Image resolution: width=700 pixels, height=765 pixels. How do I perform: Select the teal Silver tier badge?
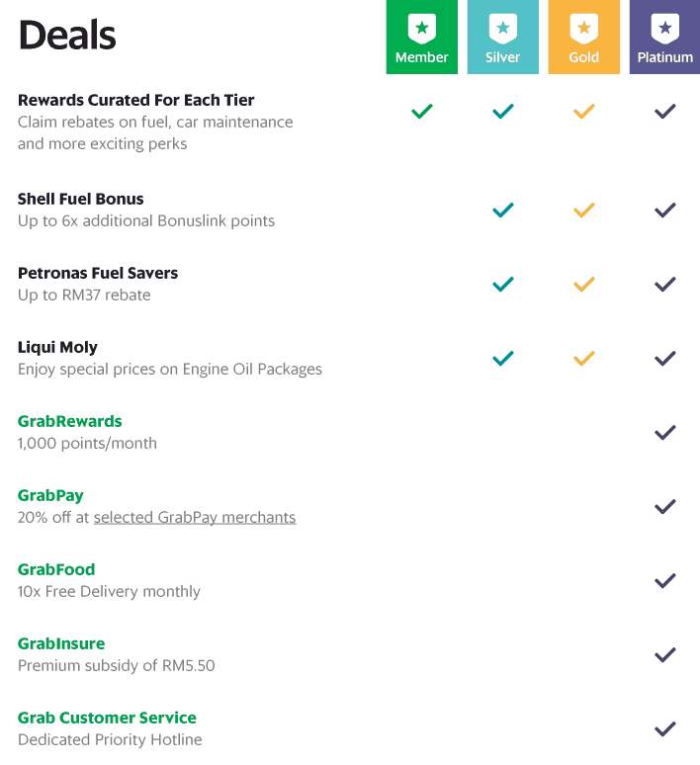tap(503, 38)
